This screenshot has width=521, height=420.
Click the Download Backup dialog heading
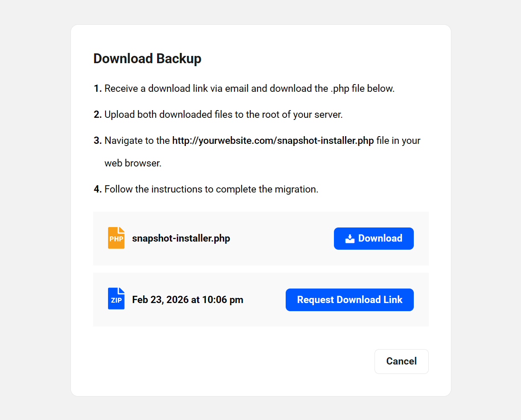coord(147,58)
